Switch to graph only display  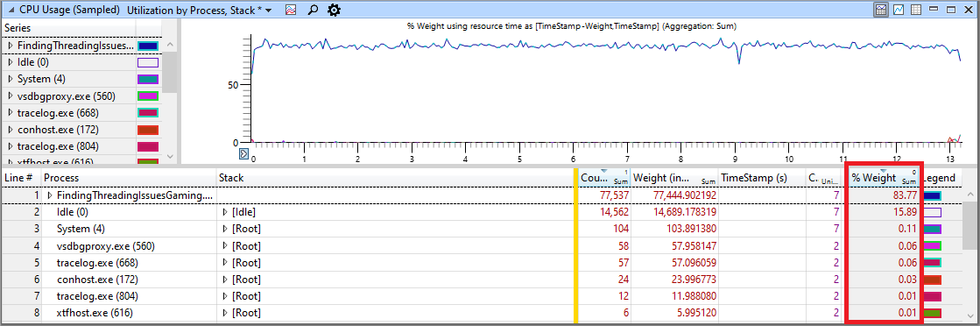click(899, 10)
